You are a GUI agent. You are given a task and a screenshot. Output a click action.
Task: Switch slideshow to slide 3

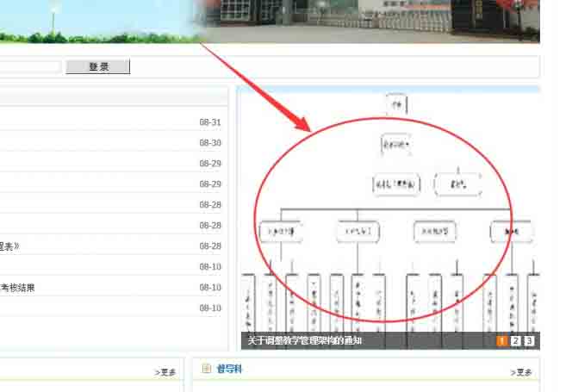coord(529,341)
